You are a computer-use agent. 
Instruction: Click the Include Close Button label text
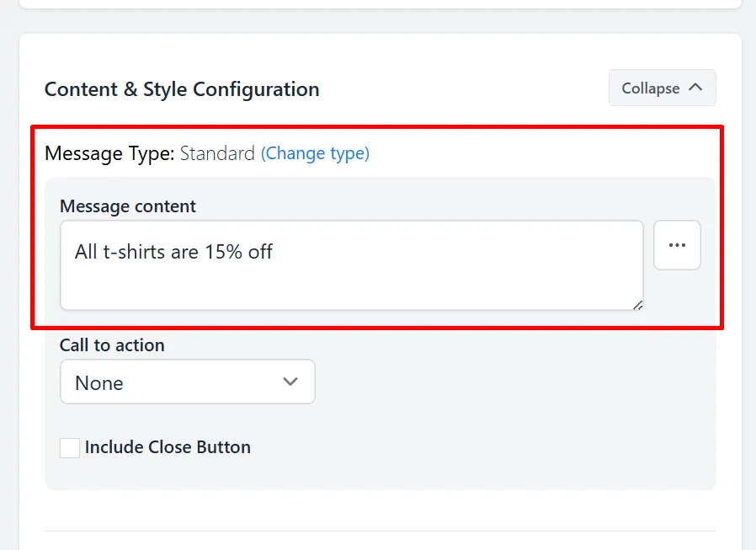(x=168, y=447)
